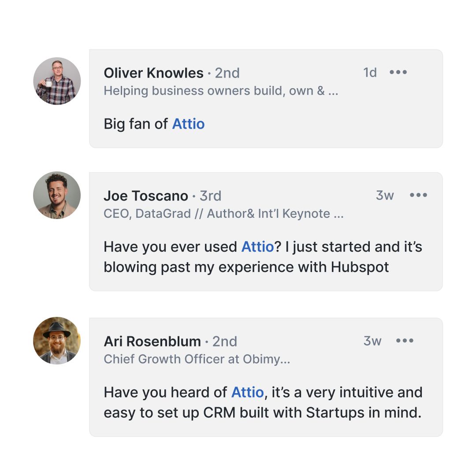
Task: Click the 2nd connection badge beside Oliver Knowles
Action: [x=227, y=73]
